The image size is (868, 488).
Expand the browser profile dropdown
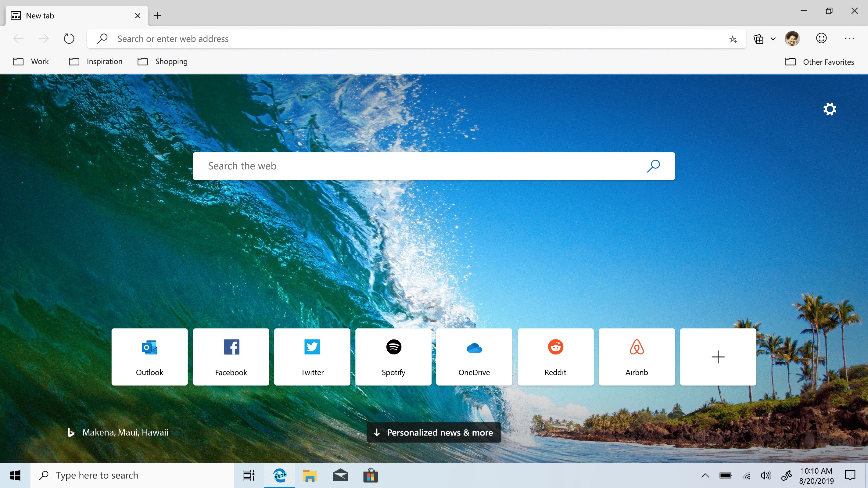tap(793, 39)
